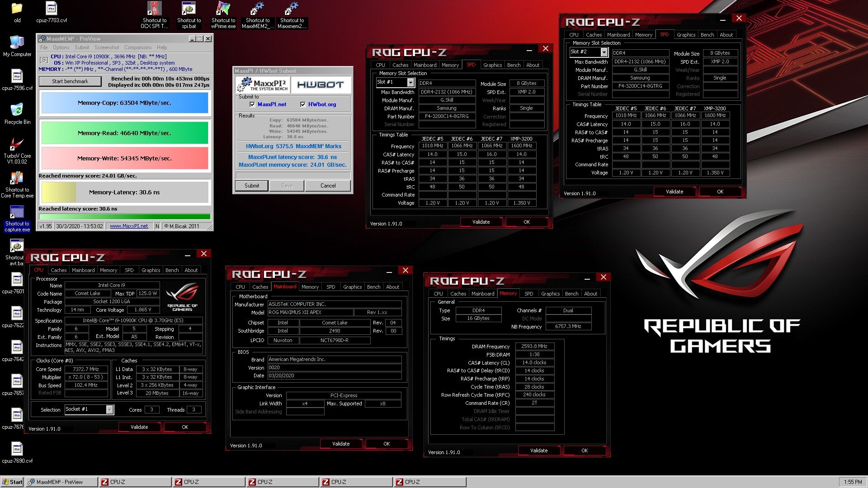Click Validate in Slot #1 SPD window
868x488 pixels.
[x=481, y=222]
